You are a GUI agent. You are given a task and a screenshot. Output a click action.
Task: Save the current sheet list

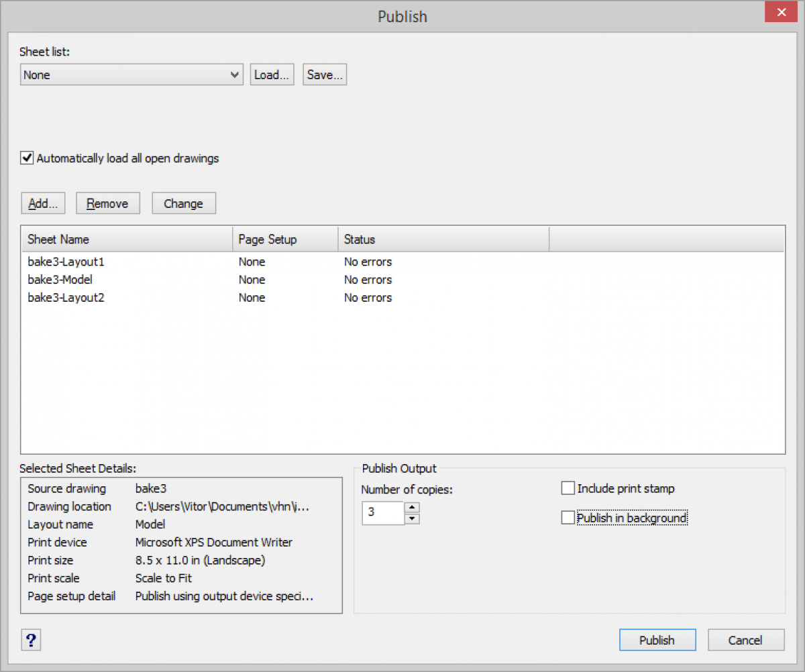pyautogui.click(x=325, y=74)
